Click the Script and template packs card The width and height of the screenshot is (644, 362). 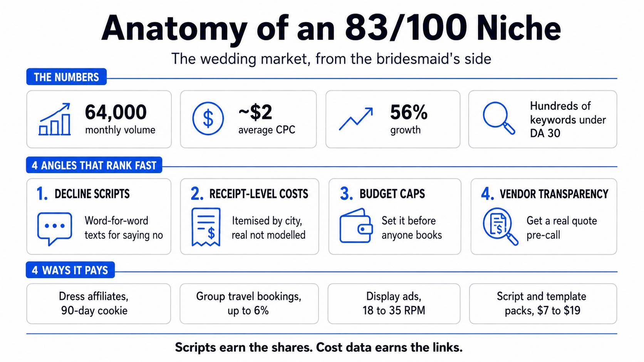tap(543, 304)
